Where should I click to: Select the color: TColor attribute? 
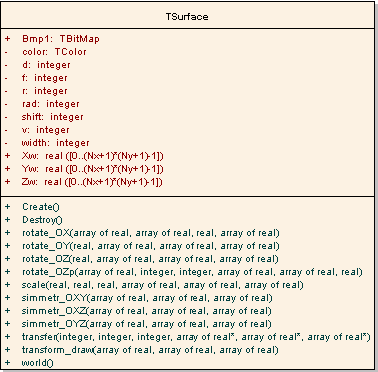coord(54,52)
